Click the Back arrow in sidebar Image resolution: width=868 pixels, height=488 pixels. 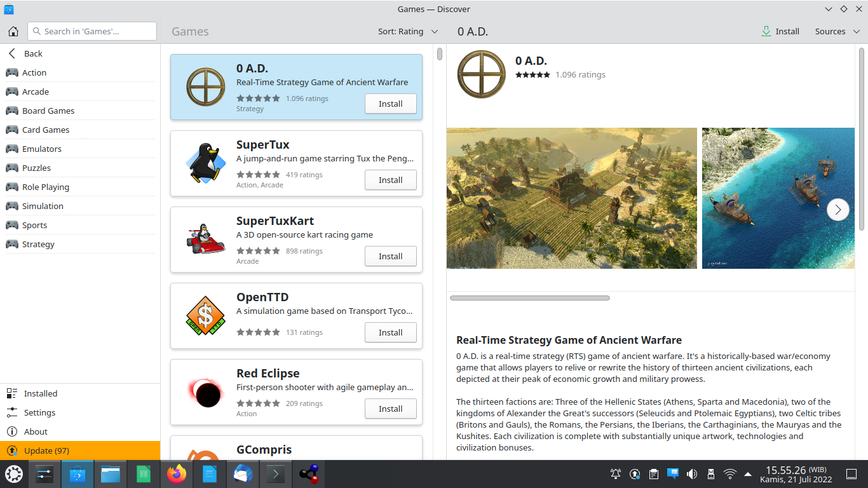[x=12, y=53]
